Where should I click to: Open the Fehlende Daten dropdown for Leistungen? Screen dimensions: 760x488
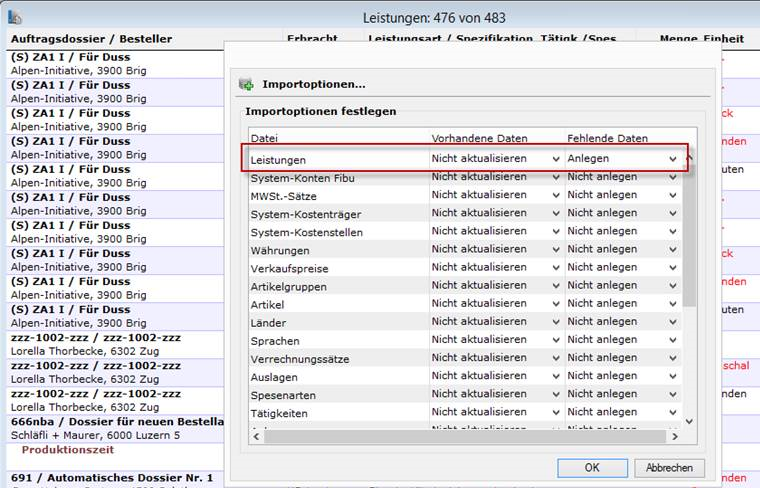pos(673,159)
